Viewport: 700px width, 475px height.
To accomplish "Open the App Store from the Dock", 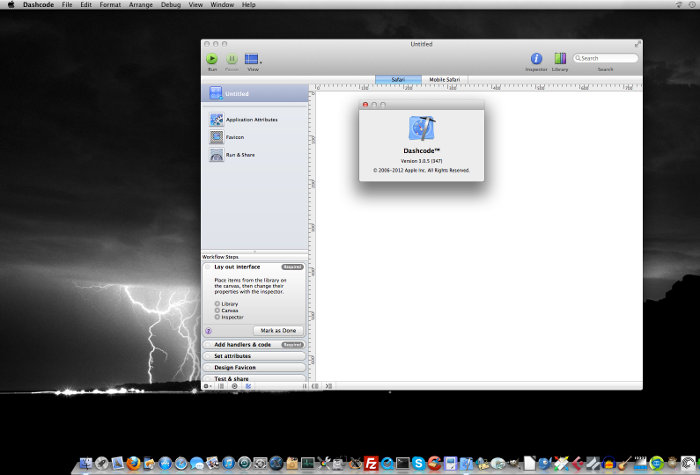I will pyautogui.click(x=165, y=463).
